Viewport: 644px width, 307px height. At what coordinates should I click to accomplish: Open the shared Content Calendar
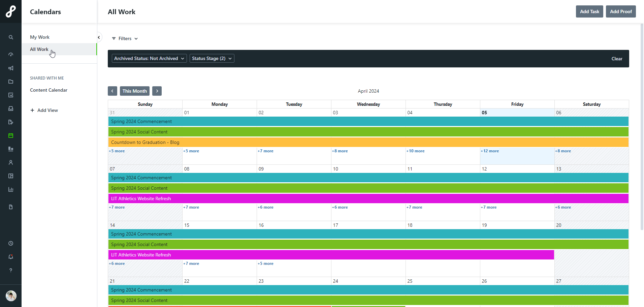49,90
